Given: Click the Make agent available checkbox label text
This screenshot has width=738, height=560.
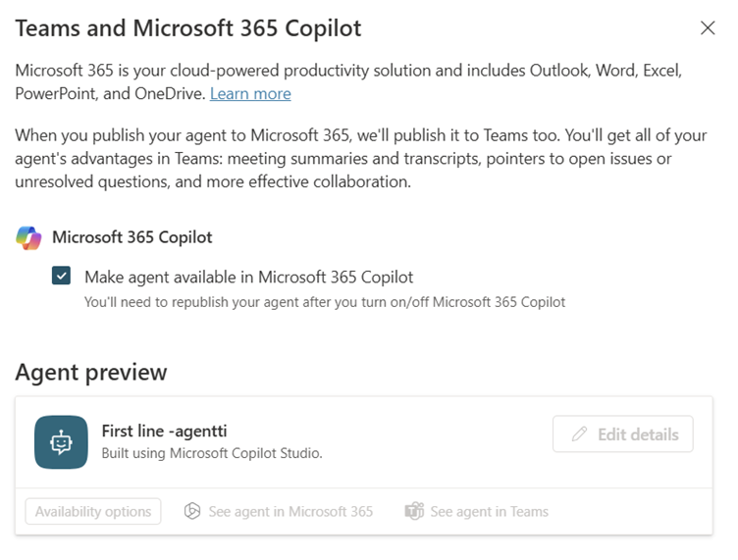Looking at the screenshot, I should [248, 277].
